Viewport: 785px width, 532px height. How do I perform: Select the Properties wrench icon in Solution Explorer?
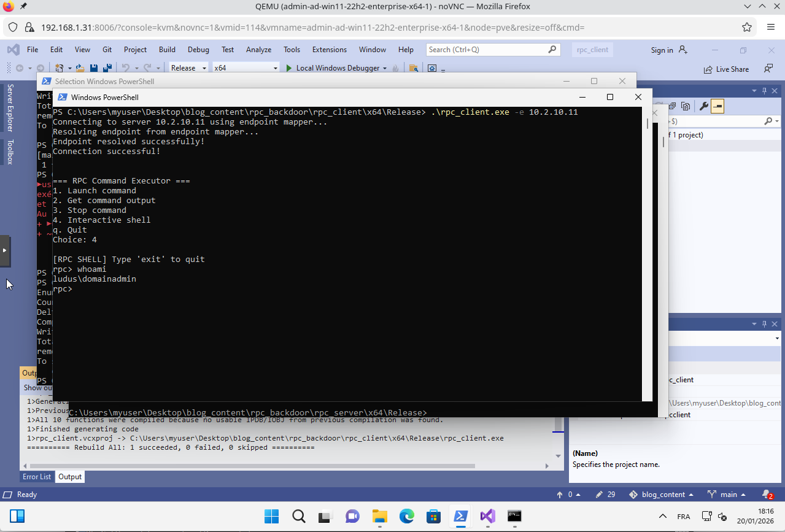(x=705, y=106)
